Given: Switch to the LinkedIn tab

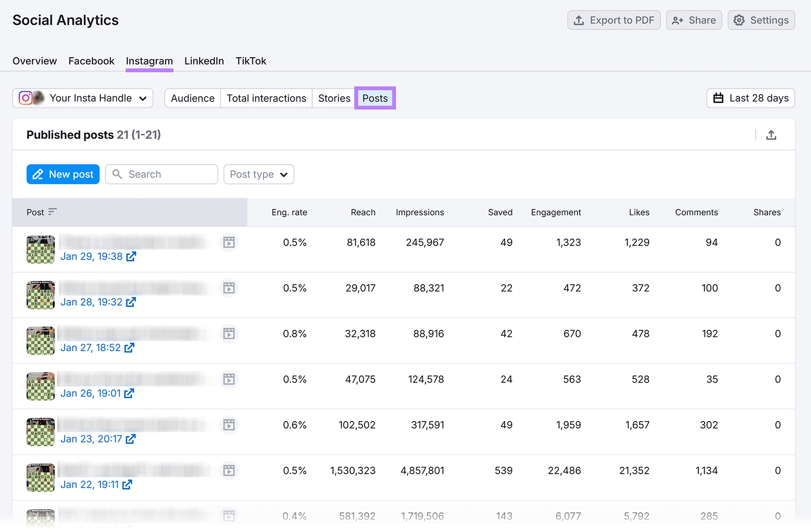Looking at the screenshot, I should pos(204,61).
